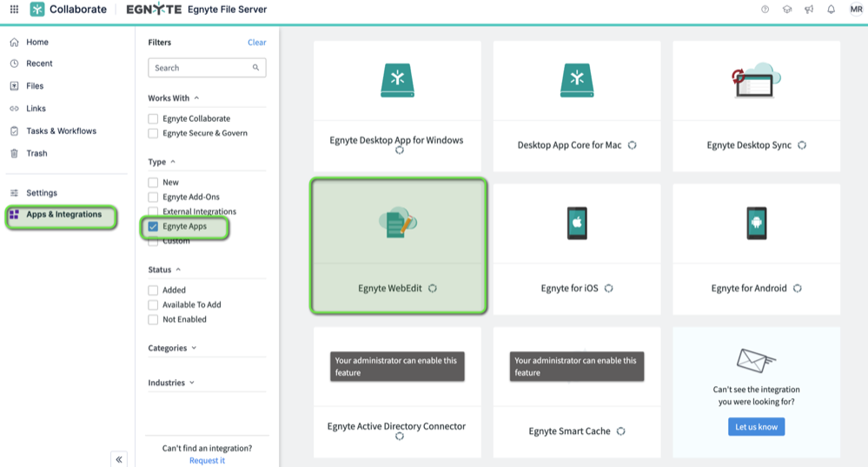Open the graduation cap training icon

pyautogui.click(x=787, y=10)
